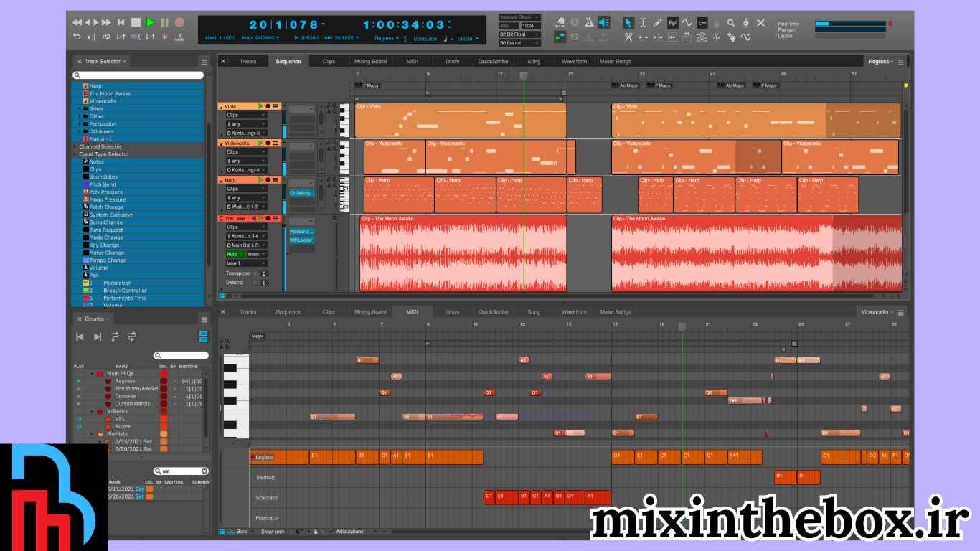Toggle the Chunks panel view icon
The width and height of the screenshot is (980, 551).
click(203, 336)
